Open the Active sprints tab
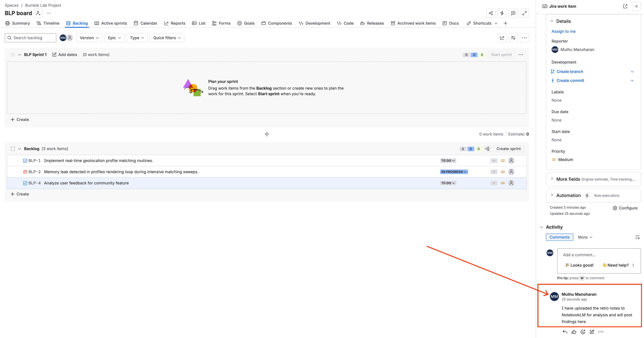 coord(111,23)
